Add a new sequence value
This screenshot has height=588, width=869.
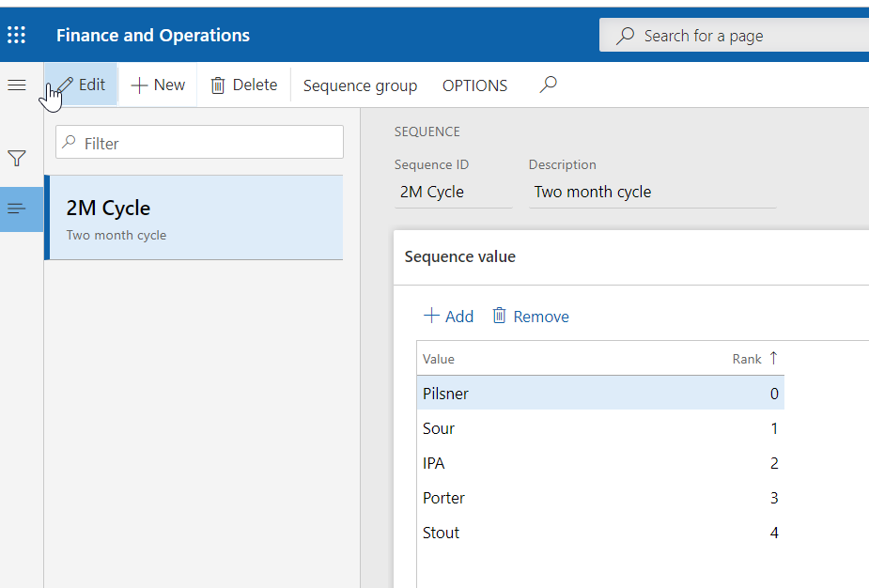pos(448,317)
